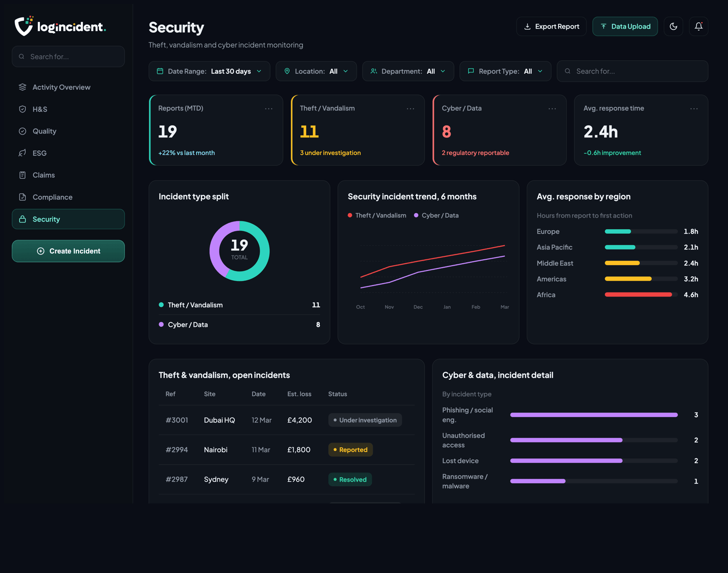Expand the Department filter dropdown
The height and width of the screenshot is (573, 728).
click(408, 71)
